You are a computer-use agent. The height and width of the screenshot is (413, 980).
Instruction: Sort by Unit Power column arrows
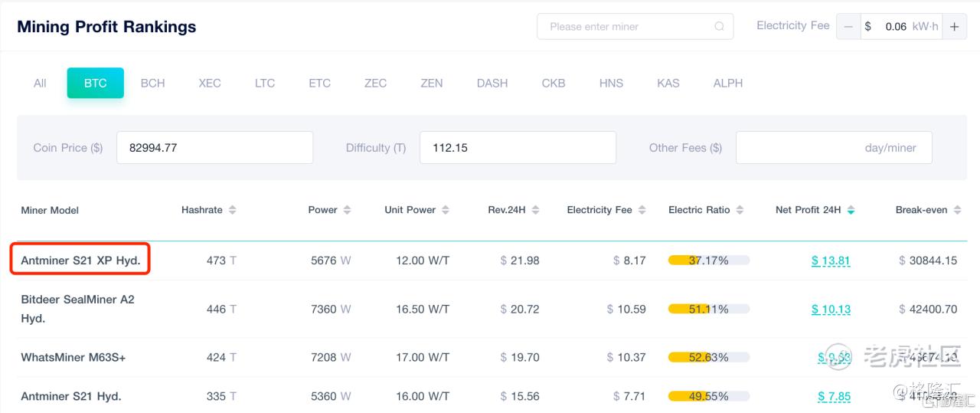pyautogui.click(x=446, y=210)
